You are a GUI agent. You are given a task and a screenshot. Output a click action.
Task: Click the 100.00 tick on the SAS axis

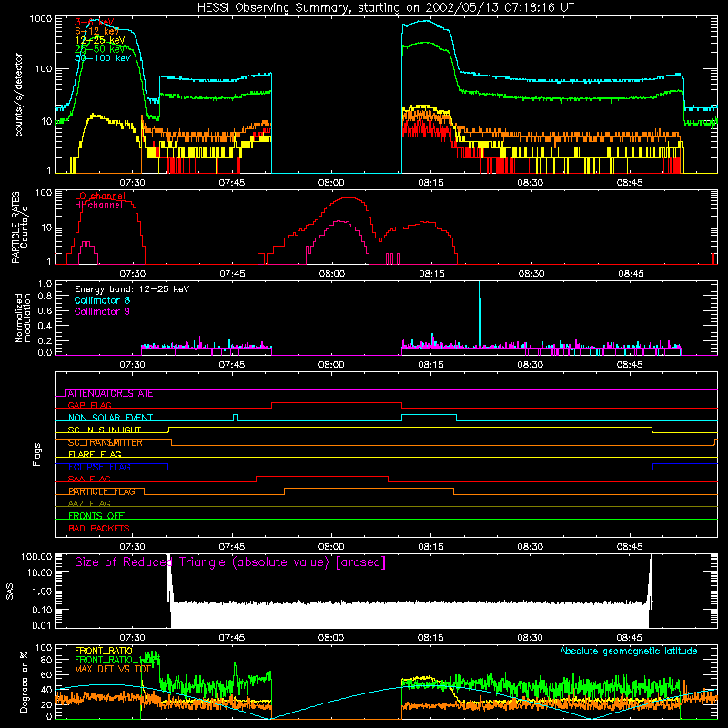click(x=36, y=556)
